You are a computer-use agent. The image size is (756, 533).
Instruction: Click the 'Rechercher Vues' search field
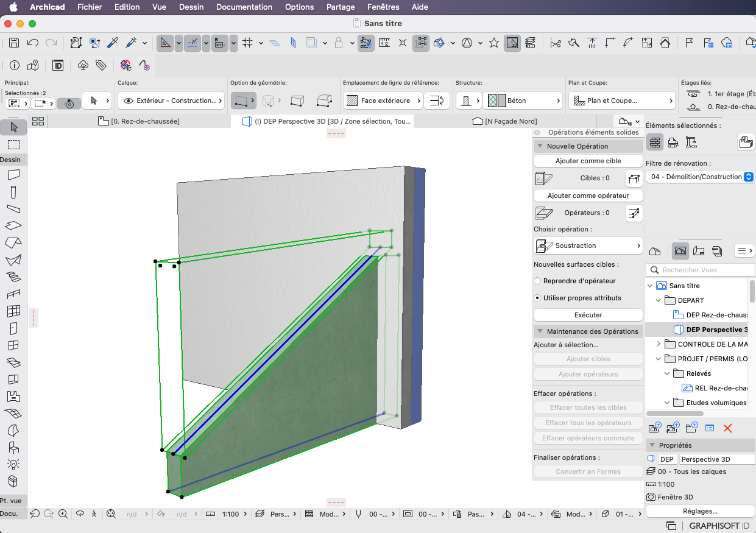[x=701, y=270]
